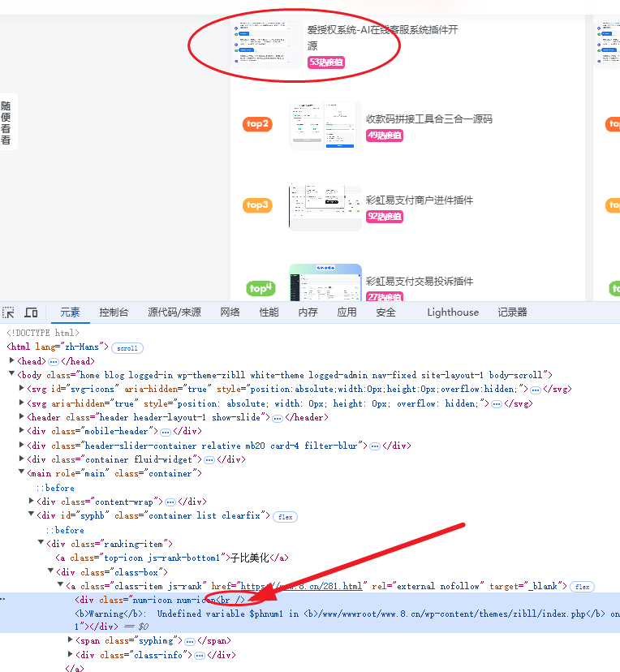
Task: Collapse the div class="ranking-item" node
Action: tap(41, 544)
